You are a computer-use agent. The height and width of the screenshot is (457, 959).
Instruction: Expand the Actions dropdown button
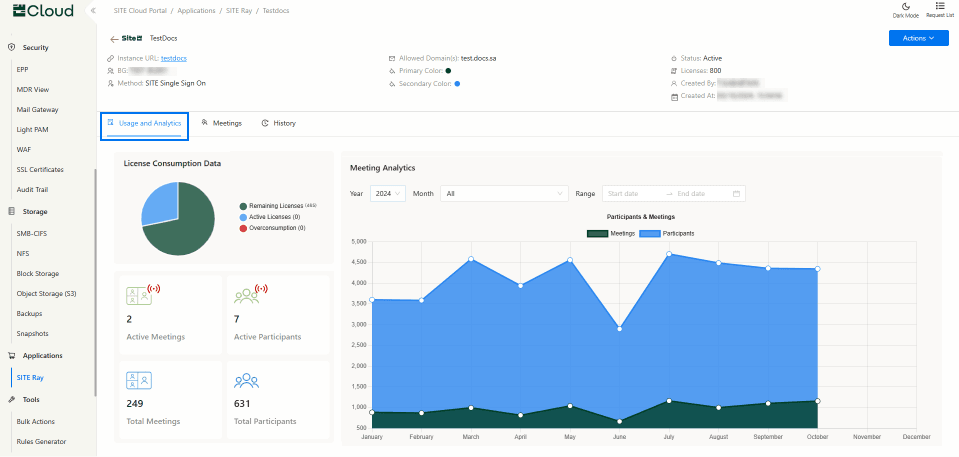coord(918,38)
